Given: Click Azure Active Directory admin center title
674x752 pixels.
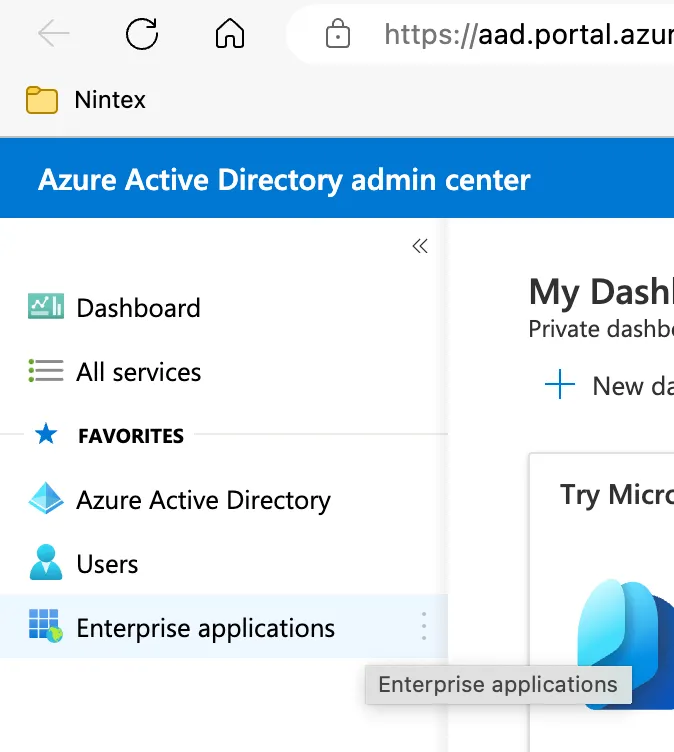Looking at the screenshot, I should click(x=284, y=180).
